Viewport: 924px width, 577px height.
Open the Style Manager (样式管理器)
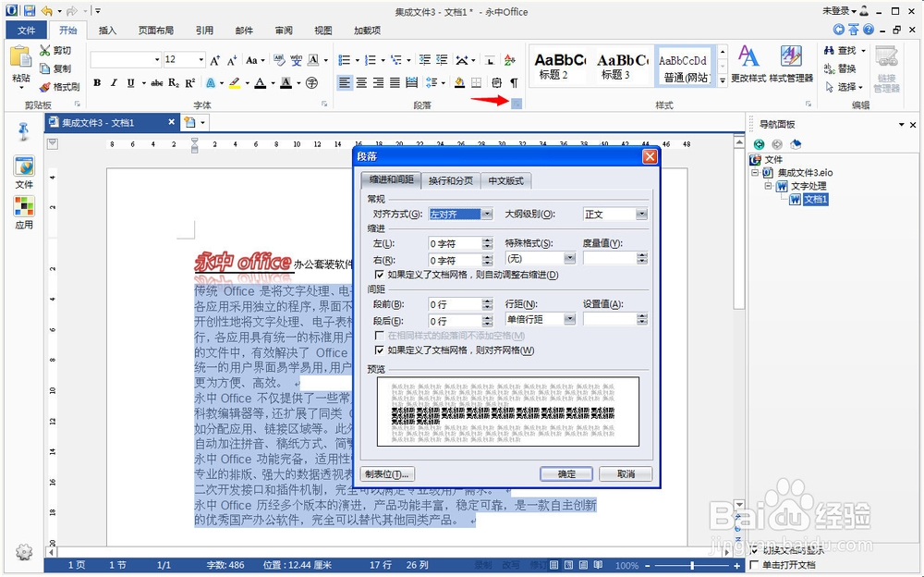click(792, 63)
